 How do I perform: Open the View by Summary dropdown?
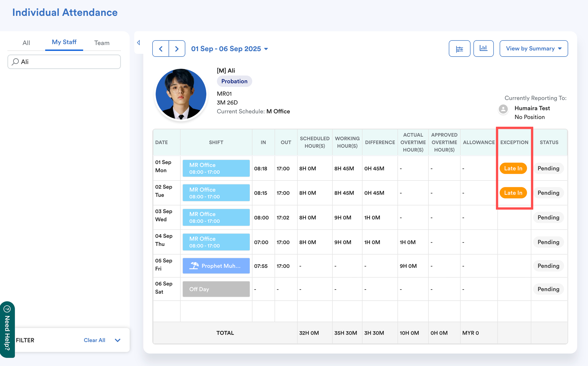click(533, 49)
